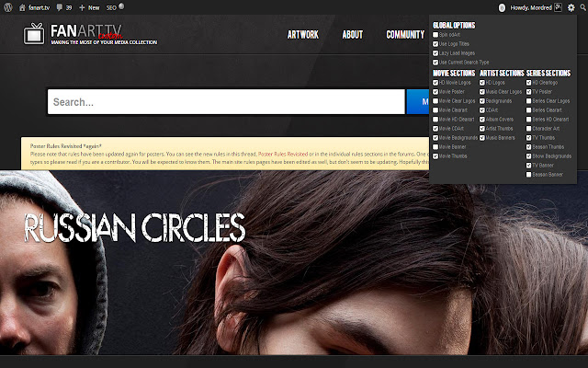Enable the Spin cdArt option
588x368 pixels.
click(x=435, y=35)
